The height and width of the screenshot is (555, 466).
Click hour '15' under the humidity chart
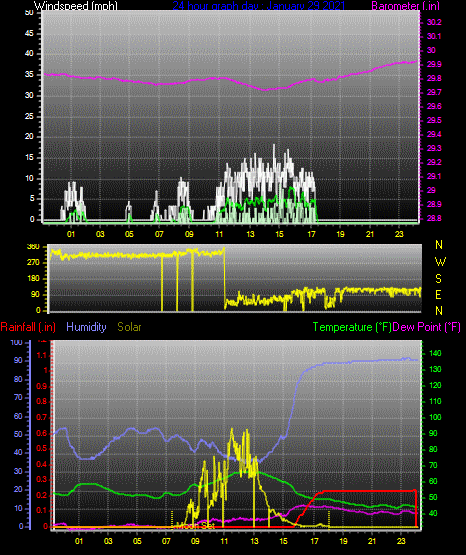point(283,541)
